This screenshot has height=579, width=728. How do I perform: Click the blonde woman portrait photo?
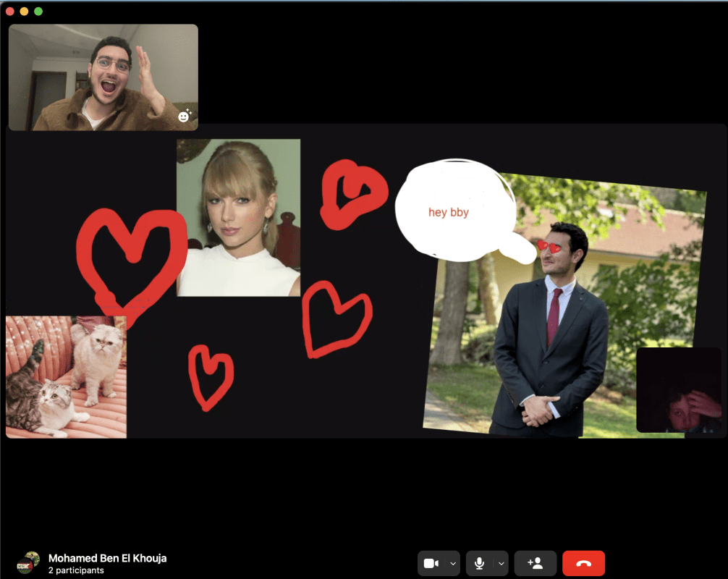pos(238,217)
